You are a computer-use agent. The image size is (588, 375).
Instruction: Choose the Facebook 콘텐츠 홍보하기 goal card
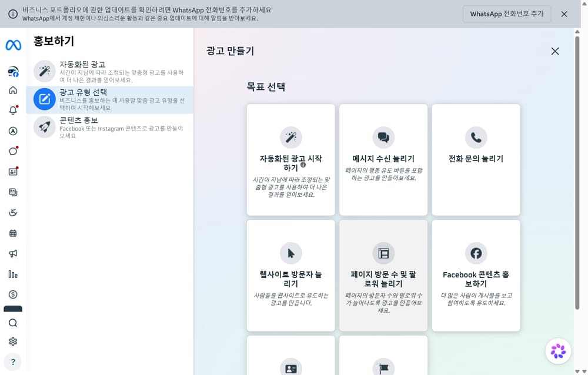pos(476,276)
